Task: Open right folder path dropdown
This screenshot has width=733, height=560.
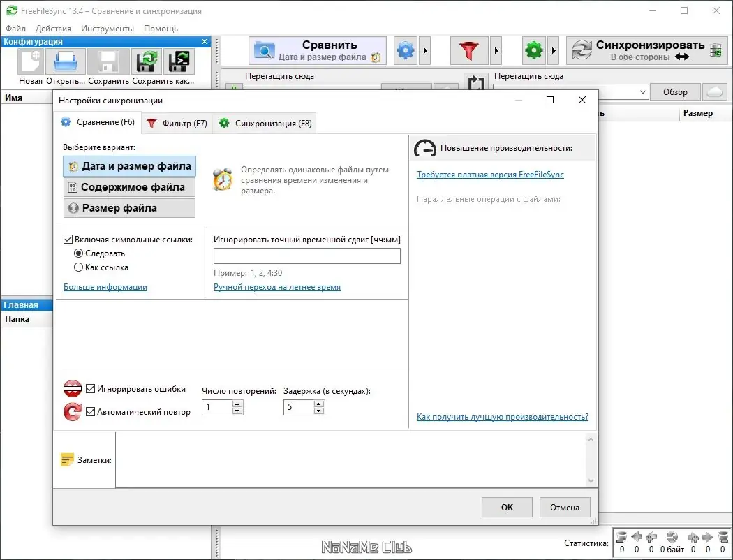Action: pos(643,92)
